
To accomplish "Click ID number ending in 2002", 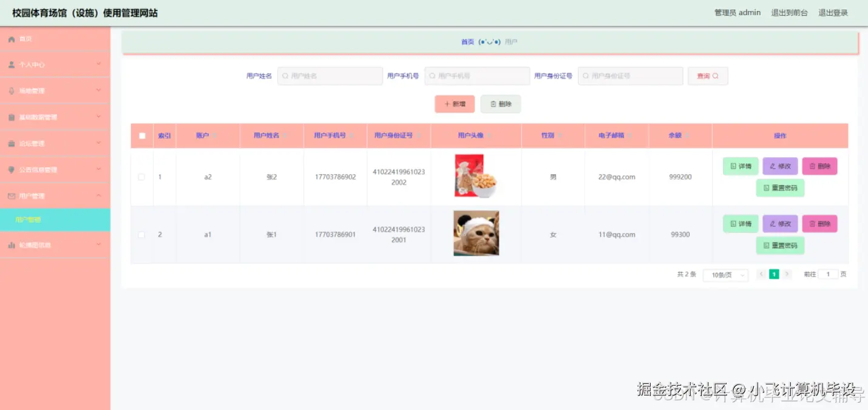I will (x=399, y=177).
